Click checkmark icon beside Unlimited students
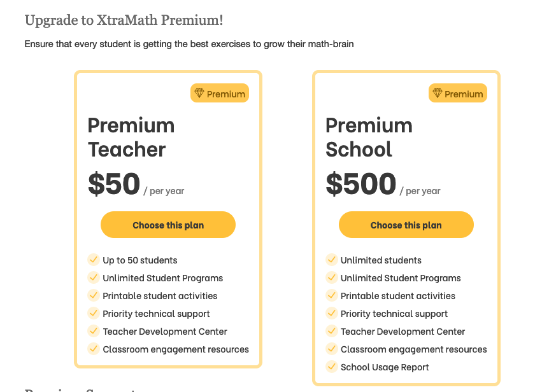 (x=332, y=260)
